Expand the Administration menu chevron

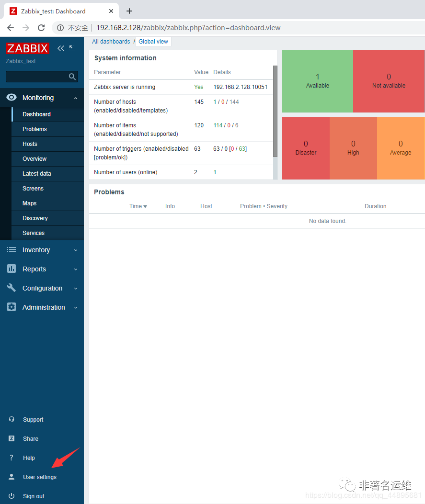pyautogui.click(x=76, y=308)
